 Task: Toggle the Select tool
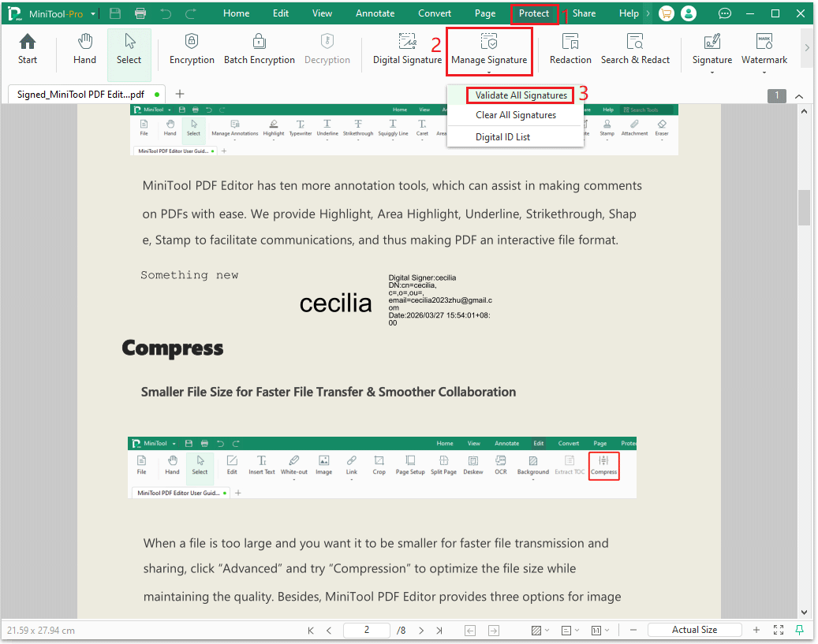tap(129, 51)
